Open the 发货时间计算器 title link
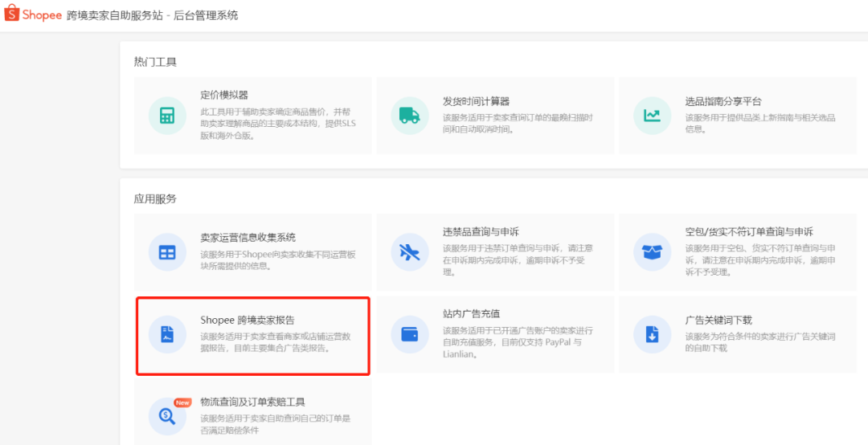Image resolution: width=868 pixels, height=445 pixels. (x=476, y=101)
